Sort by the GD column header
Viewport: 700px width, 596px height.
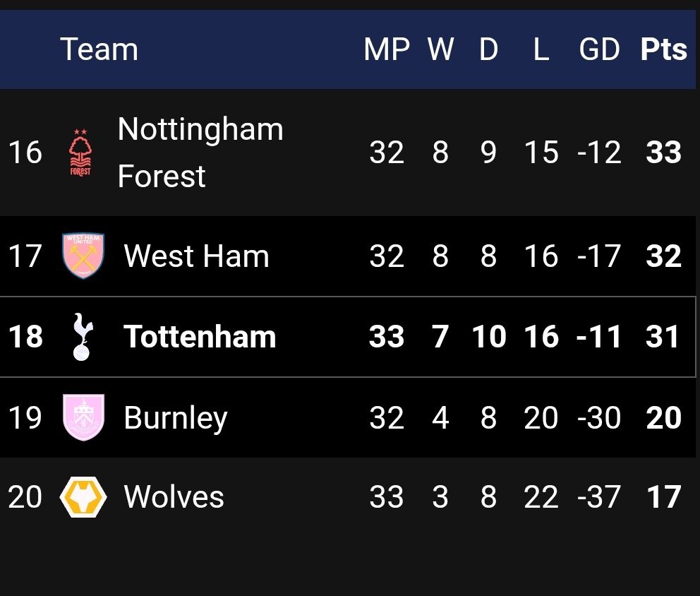pos(599,49)
